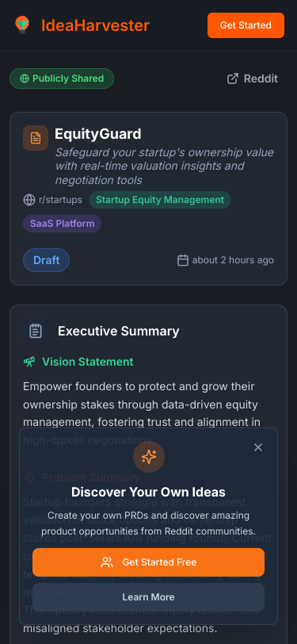The image size is (297, 644).
Task: Select the Publicly Shared badge
Action: tap(62, 79)
